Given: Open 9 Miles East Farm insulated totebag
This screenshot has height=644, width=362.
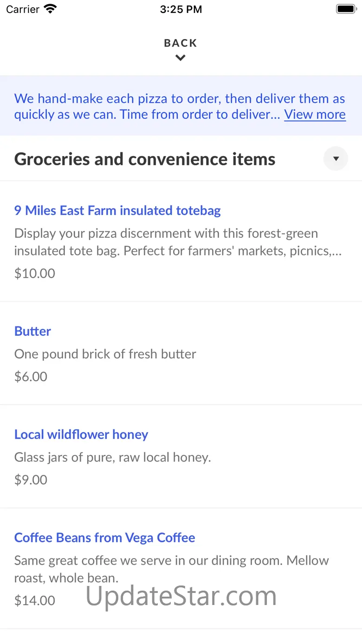Looking at the screenshot, I should [117, 210].
